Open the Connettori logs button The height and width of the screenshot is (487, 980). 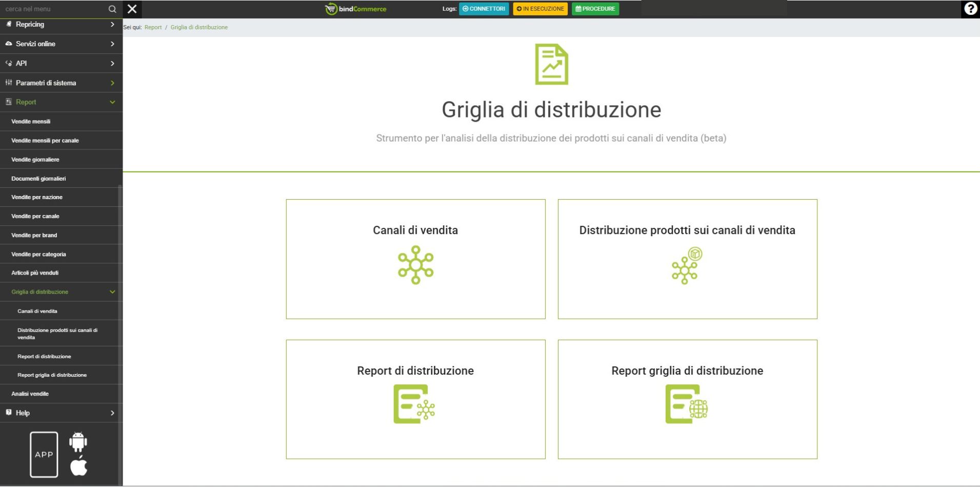point(484,9)
